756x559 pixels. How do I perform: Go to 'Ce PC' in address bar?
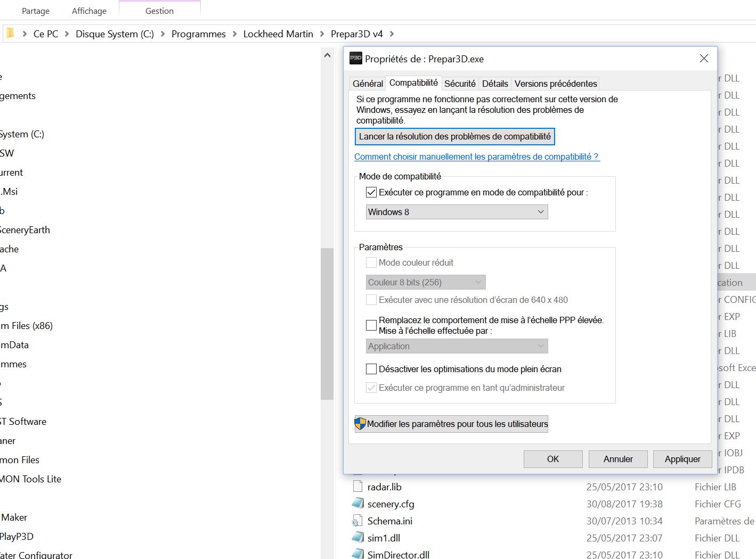[46, 34]
